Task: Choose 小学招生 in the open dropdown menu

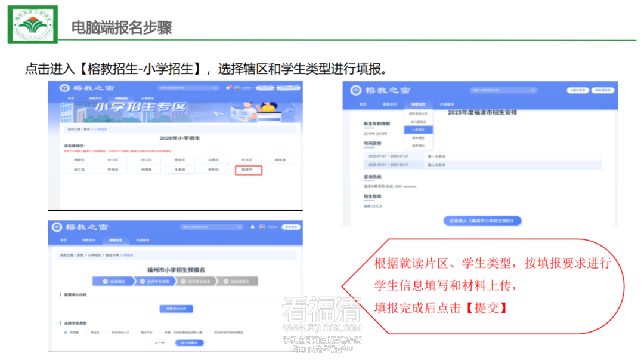Action: pos(418,130)
